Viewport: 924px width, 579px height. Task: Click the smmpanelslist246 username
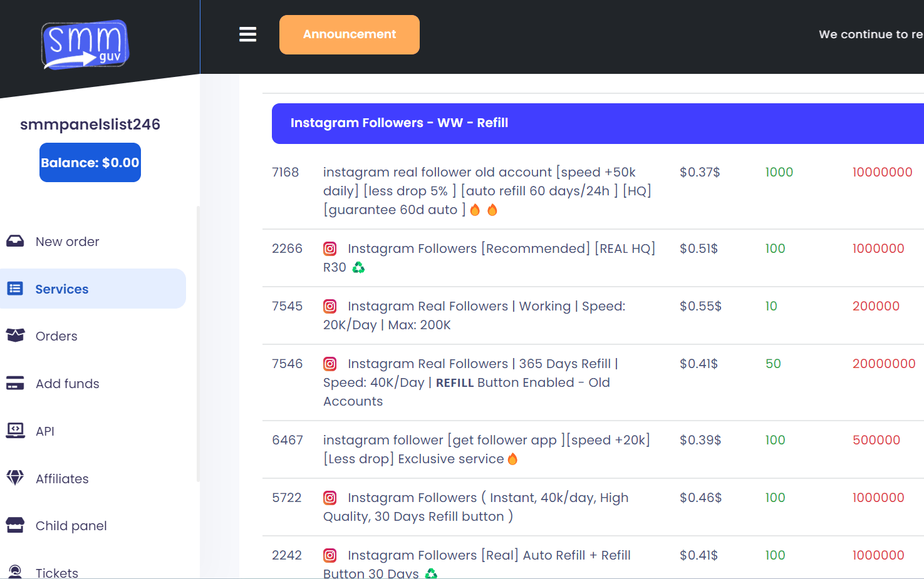[90, 125]
